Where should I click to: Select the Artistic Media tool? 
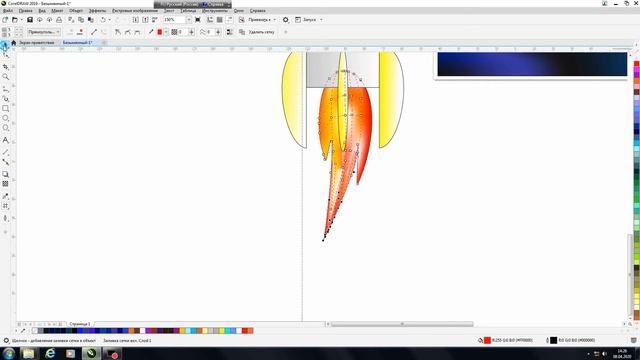(5, 99)
